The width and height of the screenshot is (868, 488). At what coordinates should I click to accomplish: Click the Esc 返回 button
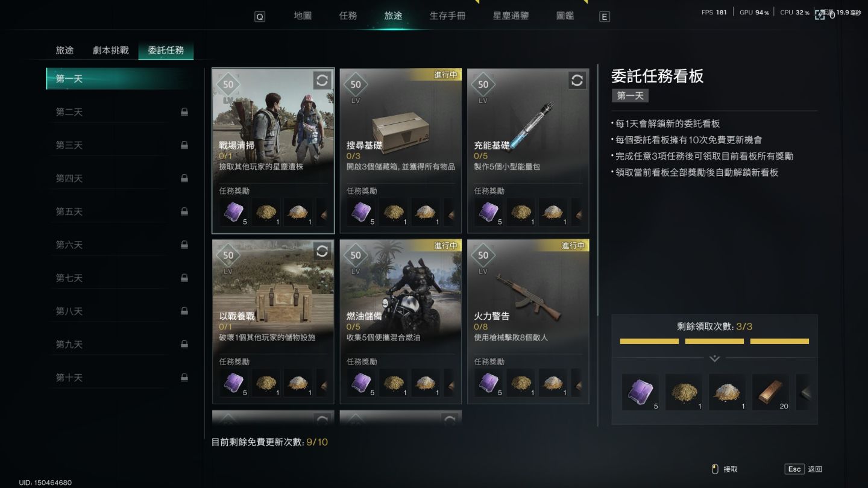804,469
